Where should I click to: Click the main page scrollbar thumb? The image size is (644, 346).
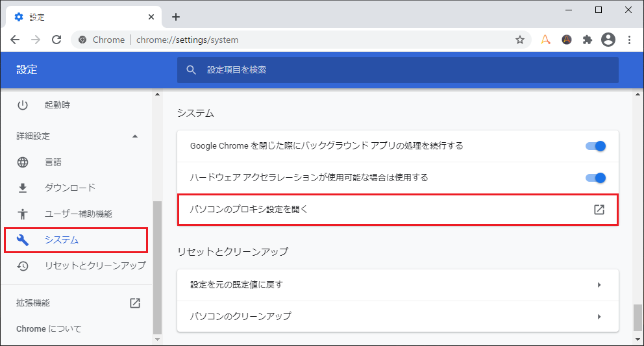(638, 317)
